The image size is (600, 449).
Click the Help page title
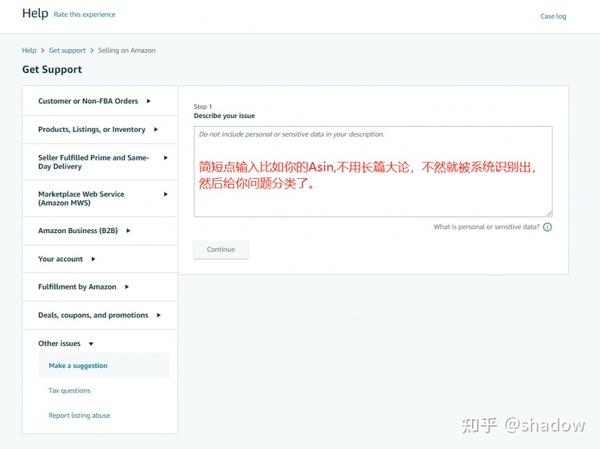tap(35, 13)
